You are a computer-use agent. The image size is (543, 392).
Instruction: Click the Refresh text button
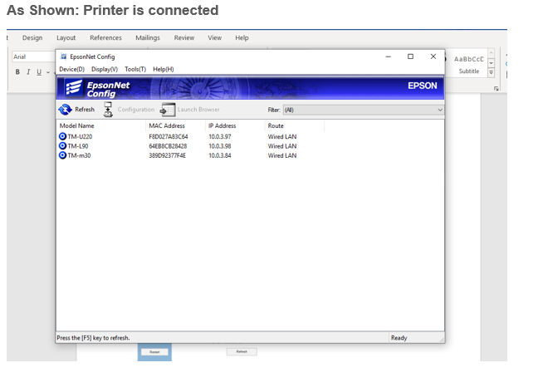pyautogui.click(x=85, y=110)
